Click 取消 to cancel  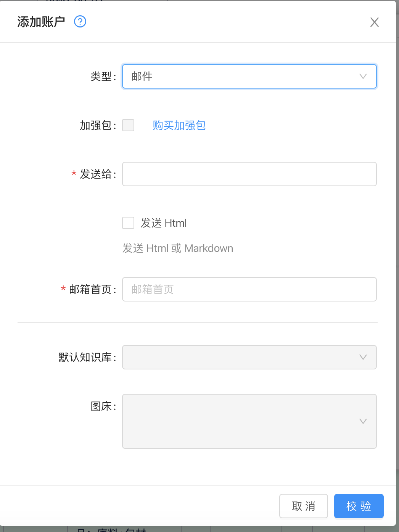(303, 506)
